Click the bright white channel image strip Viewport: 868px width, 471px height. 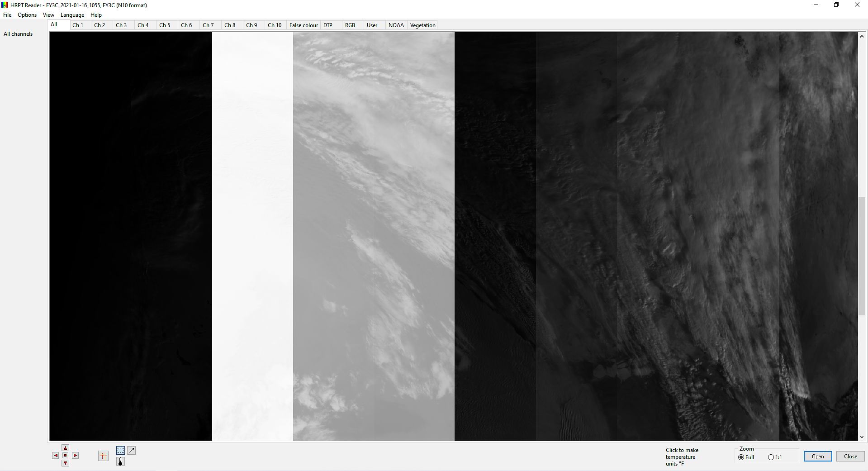(252, 236)
